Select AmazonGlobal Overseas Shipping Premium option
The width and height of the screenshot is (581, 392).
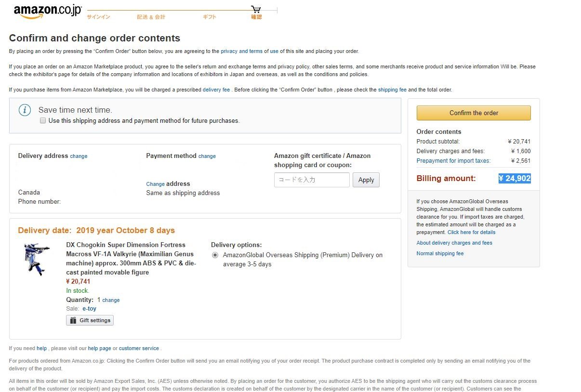(215, 255)
